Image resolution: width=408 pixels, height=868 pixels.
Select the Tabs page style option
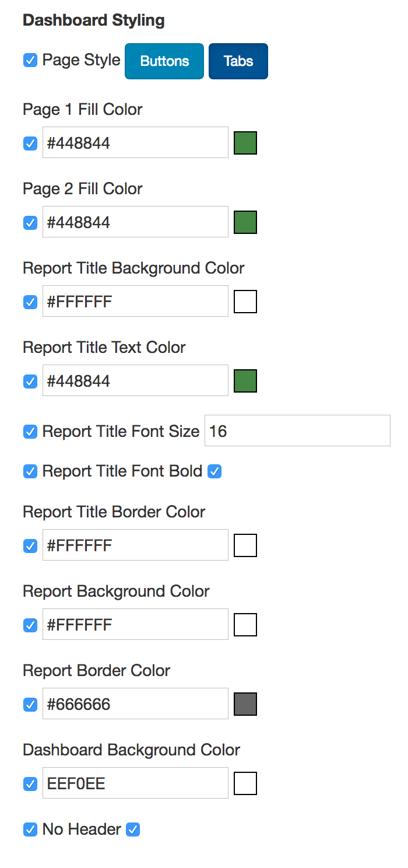(238, 61)
